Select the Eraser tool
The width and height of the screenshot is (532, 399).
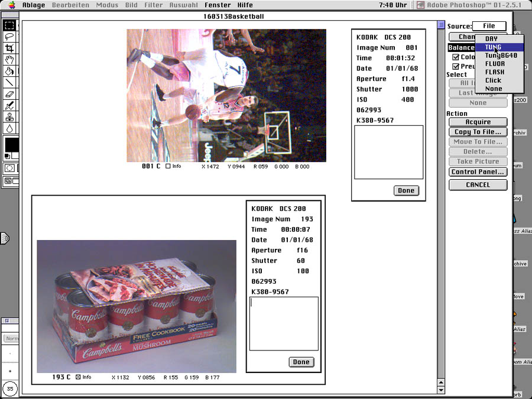coord(9,94)
